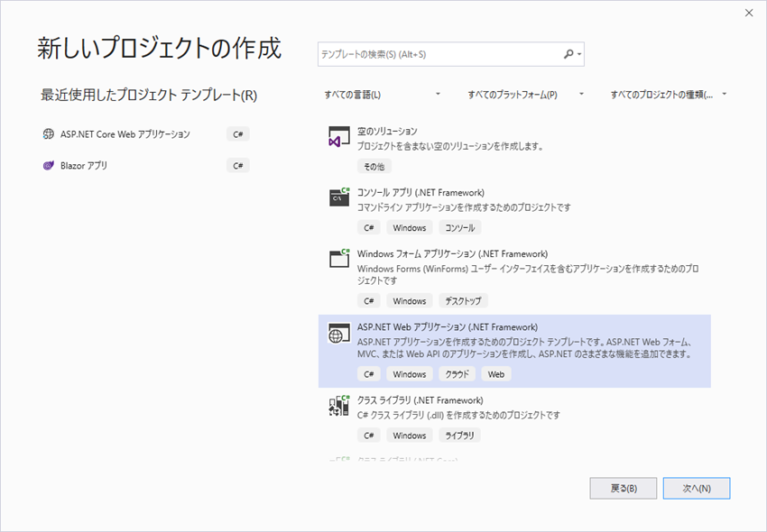
Task: Click the Blazor アプリ purple icon
Action: coord(48,165)
